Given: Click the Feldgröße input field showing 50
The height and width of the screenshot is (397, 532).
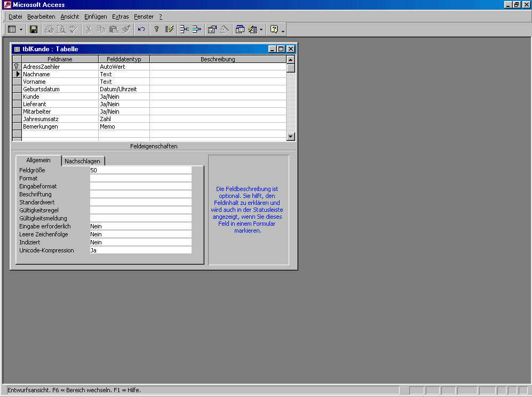Looking at the screenshot, I should [140, 170].
